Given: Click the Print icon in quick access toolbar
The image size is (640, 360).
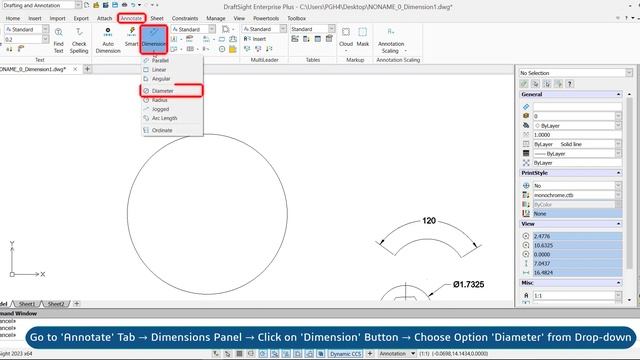Looking at the screenshot, I should [124, 5].
